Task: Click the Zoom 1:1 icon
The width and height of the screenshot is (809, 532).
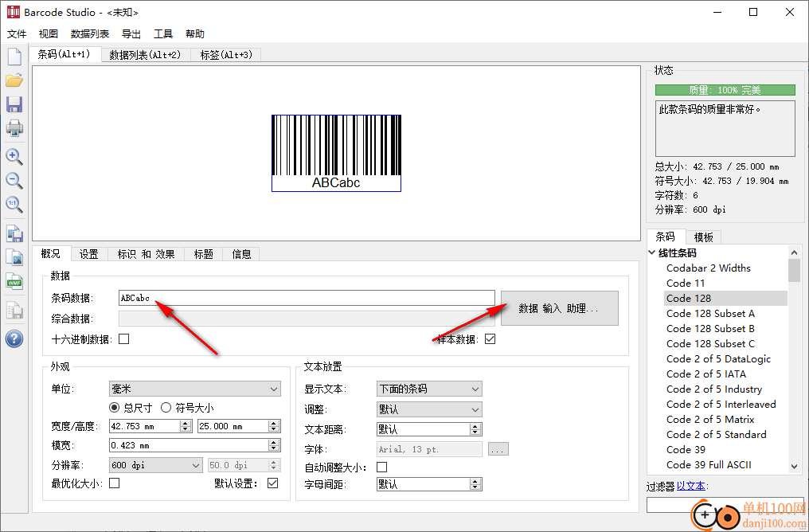Action: pos(14,205)
